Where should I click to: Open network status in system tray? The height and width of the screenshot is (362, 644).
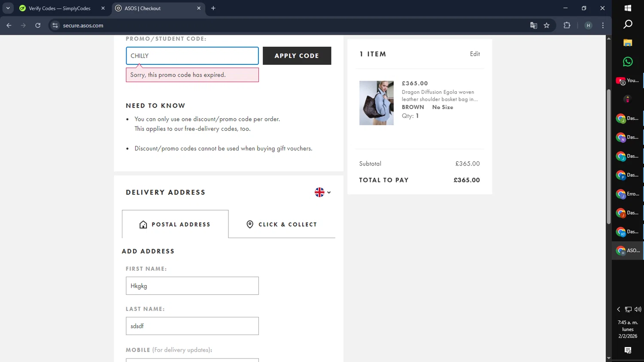[628, 309]
